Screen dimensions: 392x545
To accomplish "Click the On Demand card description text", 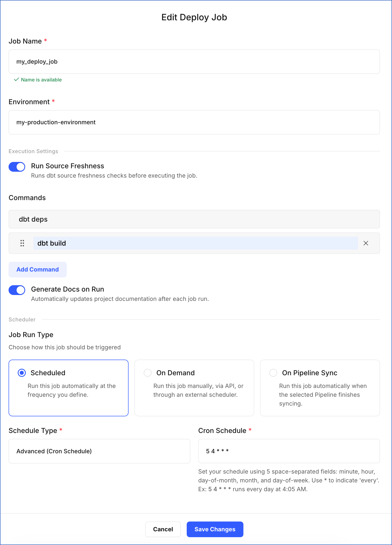I will pos(198,390).
